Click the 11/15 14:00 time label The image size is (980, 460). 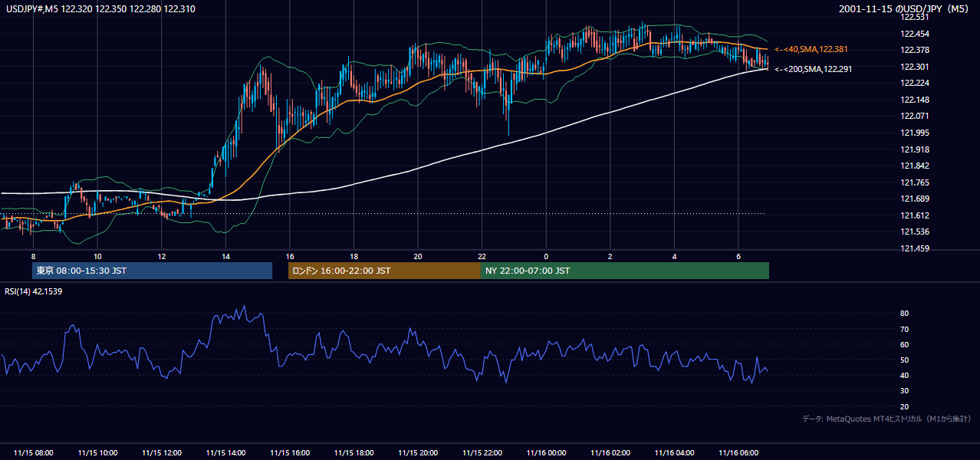tap(226, 453)
